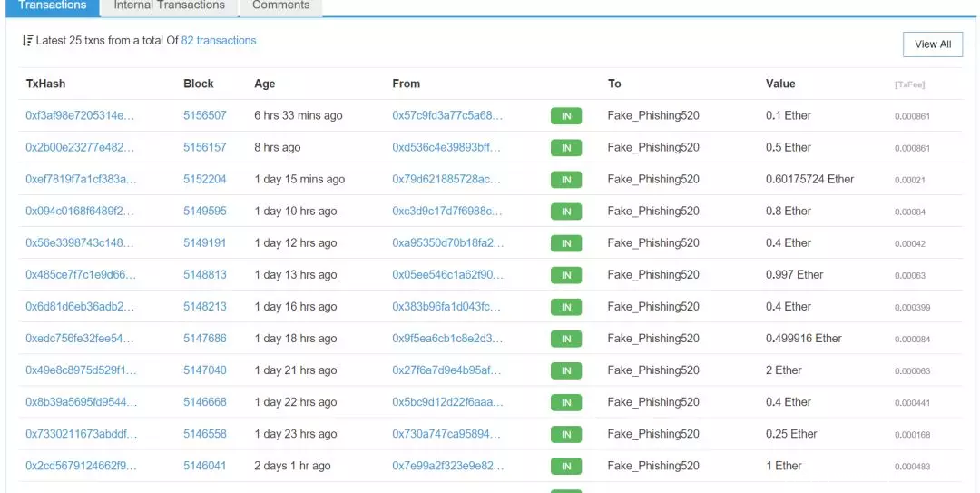Click the Fake_Phishing520 recipient in the 0.25 Ether row

tap(653, 434)
